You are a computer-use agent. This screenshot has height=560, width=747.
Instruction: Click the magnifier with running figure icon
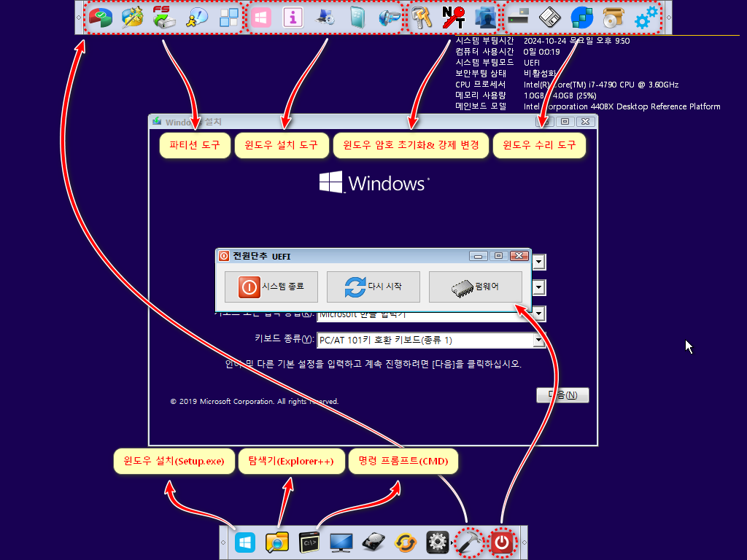(x=197, y=17)
